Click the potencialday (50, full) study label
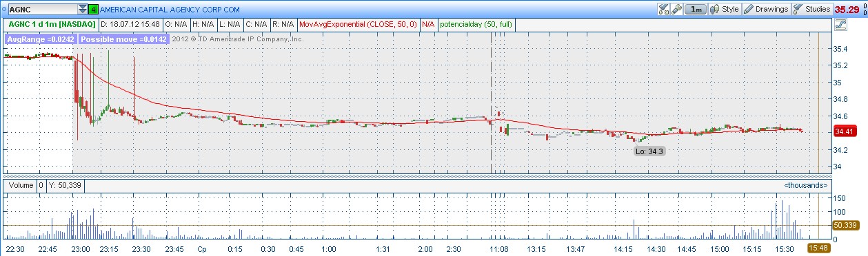 (476, 24)
